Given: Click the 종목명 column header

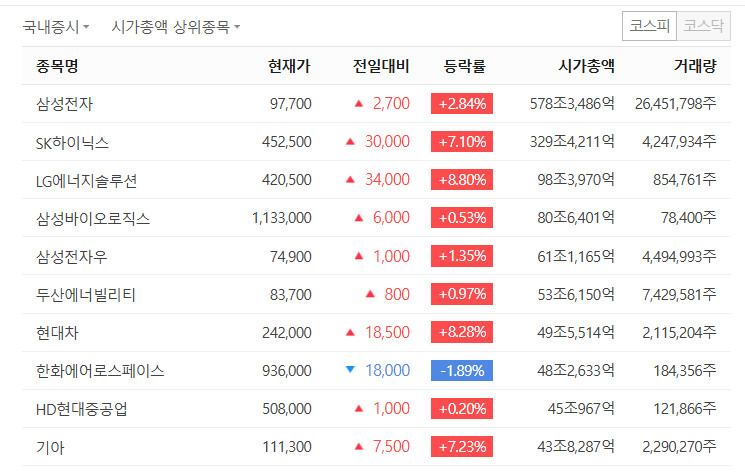Looking at the screenshot, I should click(57, 66).
